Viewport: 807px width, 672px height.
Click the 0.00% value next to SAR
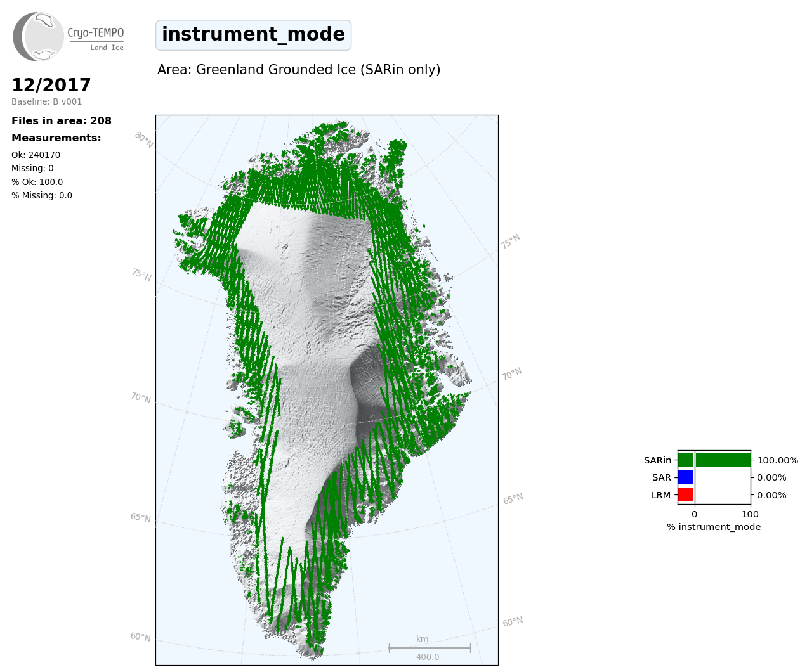pyautogui.click(x=771, y=477)
